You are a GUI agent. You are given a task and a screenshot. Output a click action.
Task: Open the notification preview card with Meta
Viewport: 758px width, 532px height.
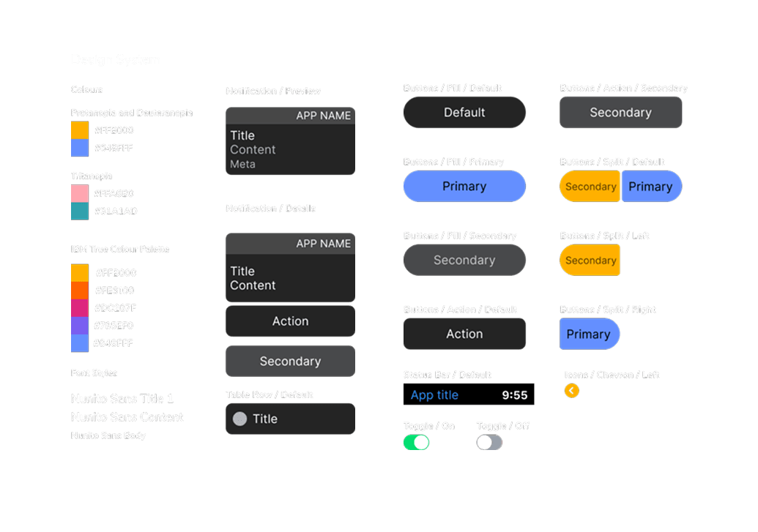click(x=291, y=141)
